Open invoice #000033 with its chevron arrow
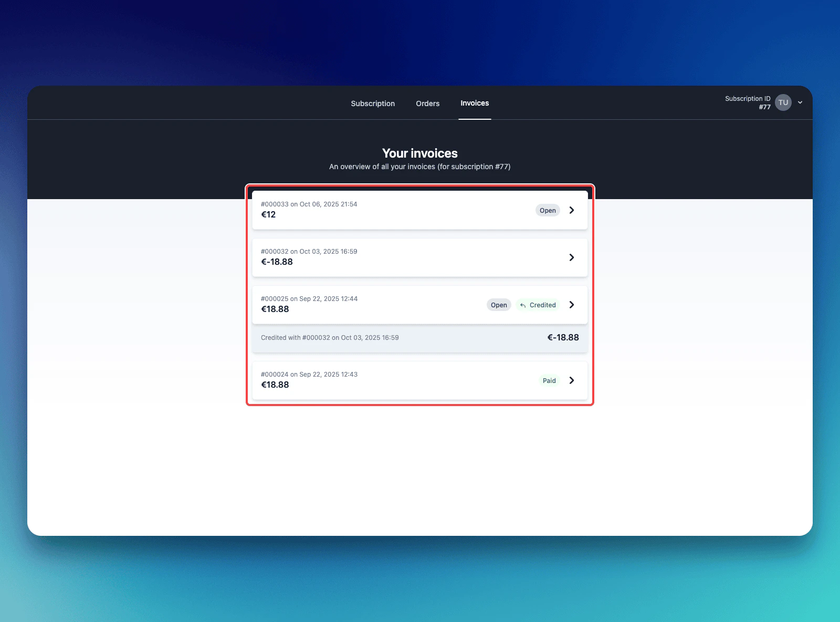Screen dimensions: 840x622 (x=572, y=210)
